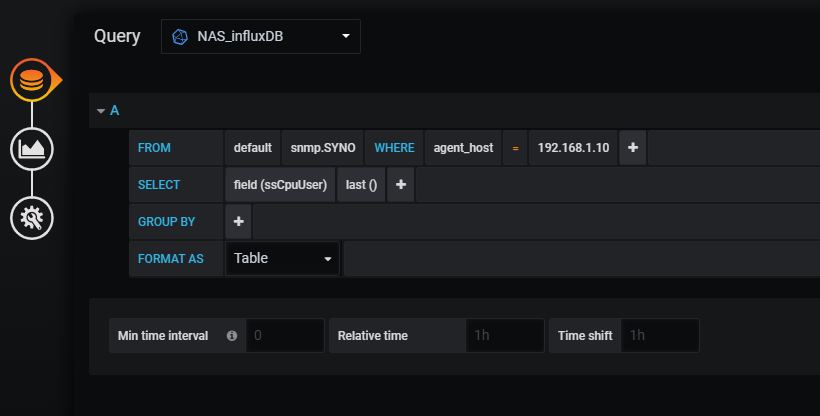Screen dimensions: 820x416
Task: Collapse query A with its arrow
Action: click(101, 111)
